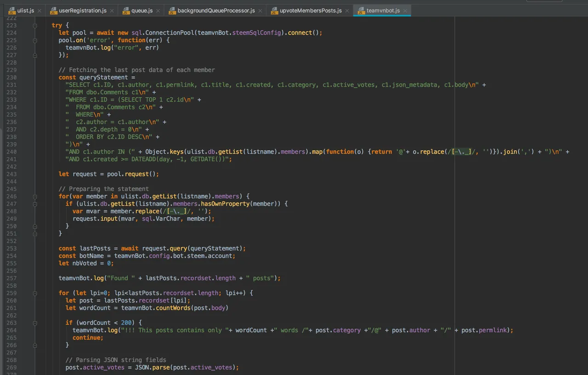The image size is (588, 375).
Task: Collapse the function(err) block at line 225
Action: (x=35, y=40)
